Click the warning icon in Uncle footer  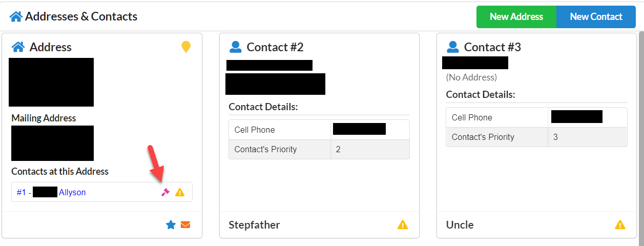(620, 224)
